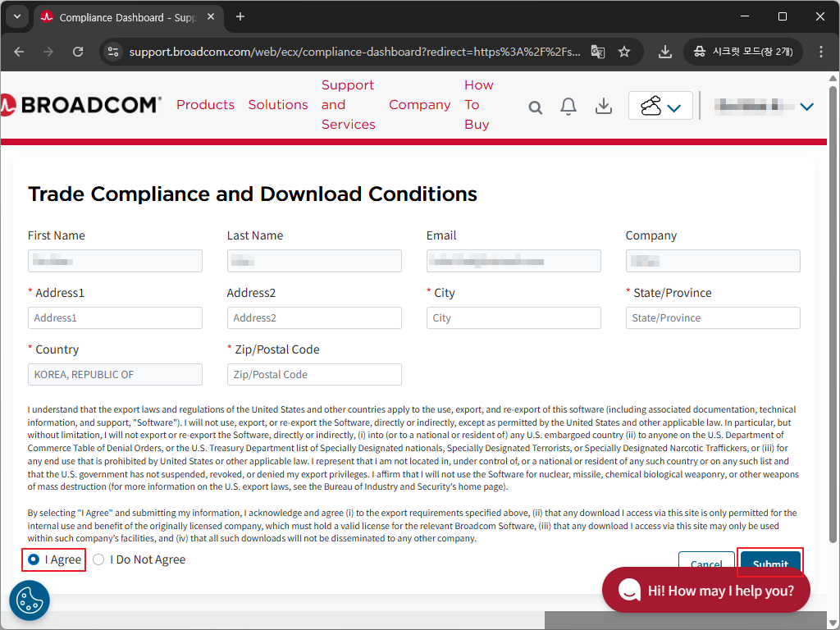The image size is (840, 630).
Task: Open the Company menu
Action: (419, 104)
